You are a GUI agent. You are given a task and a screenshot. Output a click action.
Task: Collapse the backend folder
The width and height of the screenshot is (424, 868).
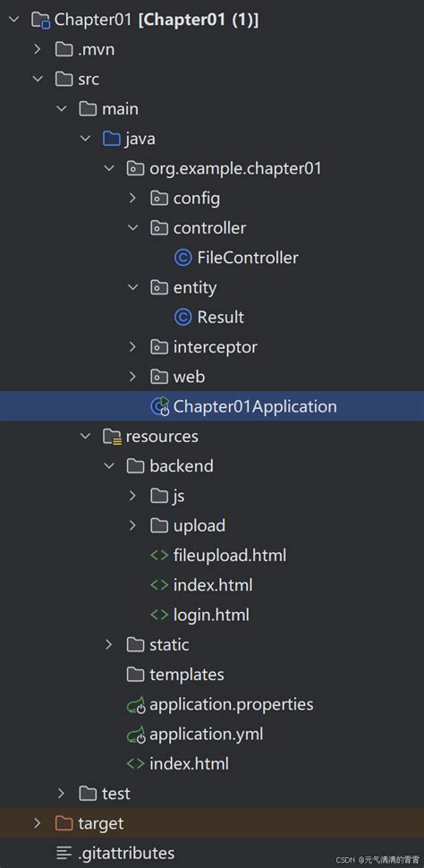coord(109,466)
